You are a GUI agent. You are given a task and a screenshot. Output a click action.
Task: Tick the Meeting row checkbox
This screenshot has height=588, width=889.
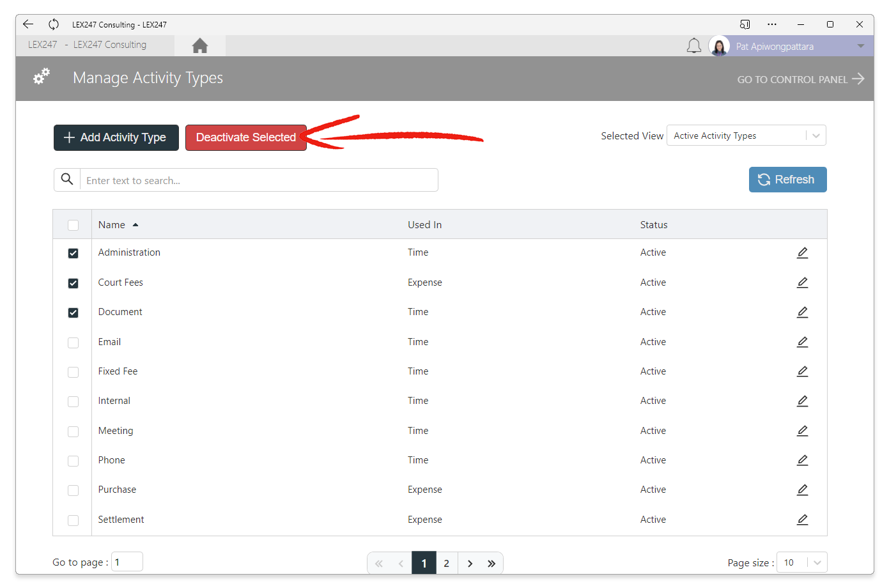coord(73,431)
